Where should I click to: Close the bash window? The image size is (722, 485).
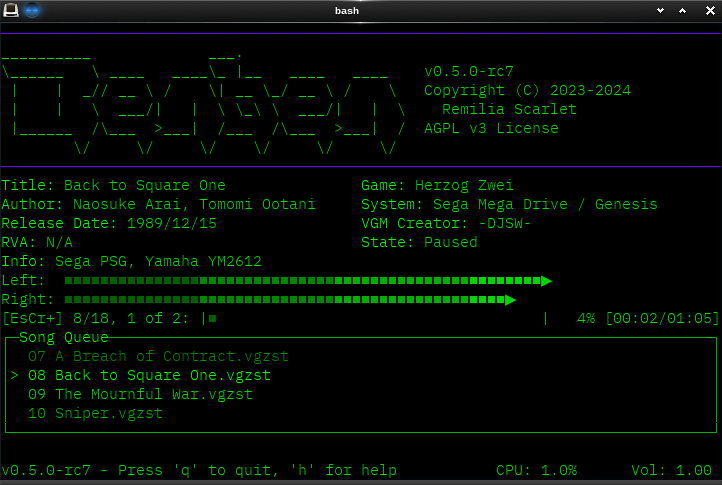[710, 11]
